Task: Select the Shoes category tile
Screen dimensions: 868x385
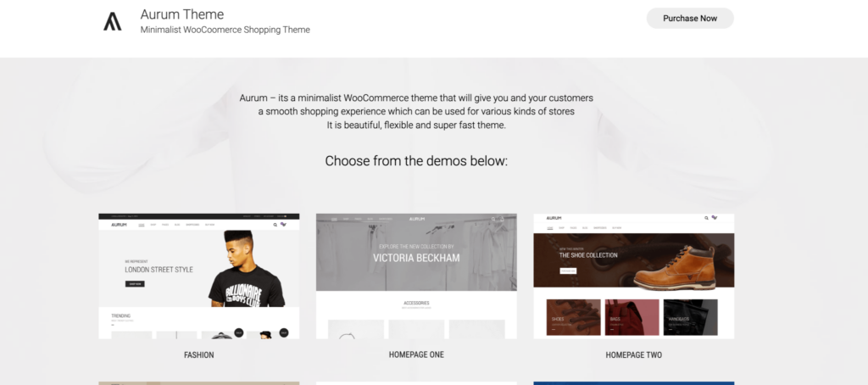Action: tap(574, 317)
